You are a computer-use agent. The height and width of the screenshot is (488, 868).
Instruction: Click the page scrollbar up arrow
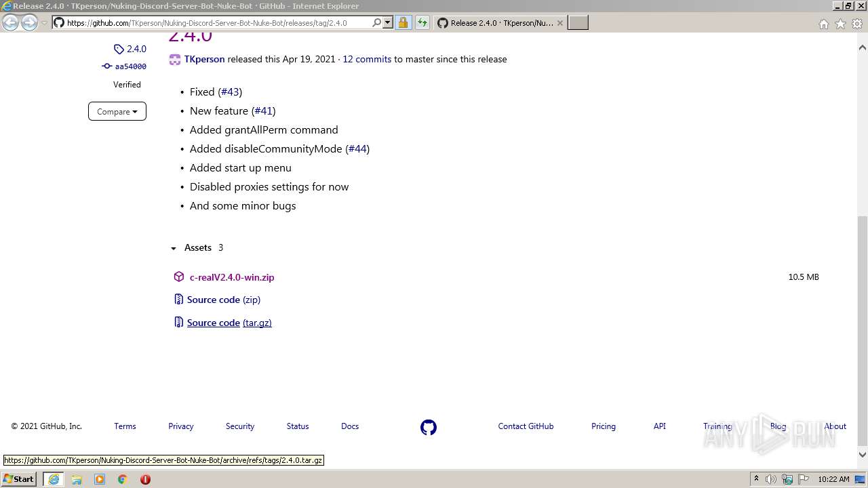[x=863, y=47]
